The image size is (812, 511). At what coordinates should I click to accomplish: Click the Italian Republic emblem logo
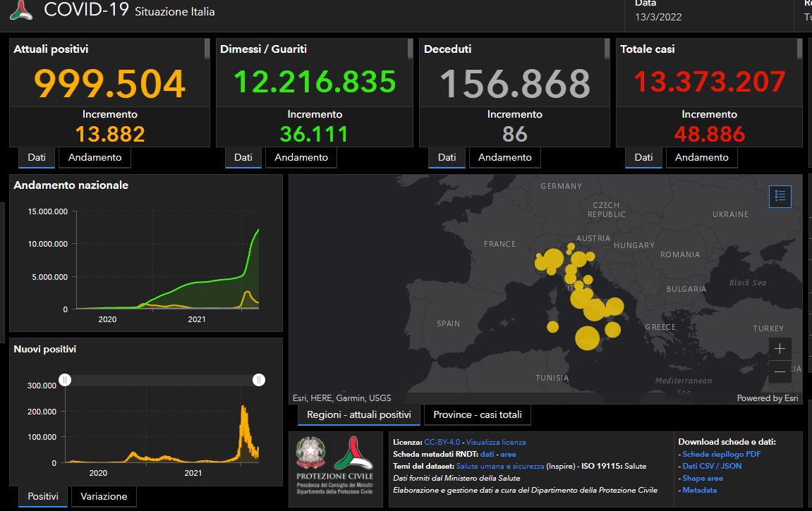click(x=310, y=453)
